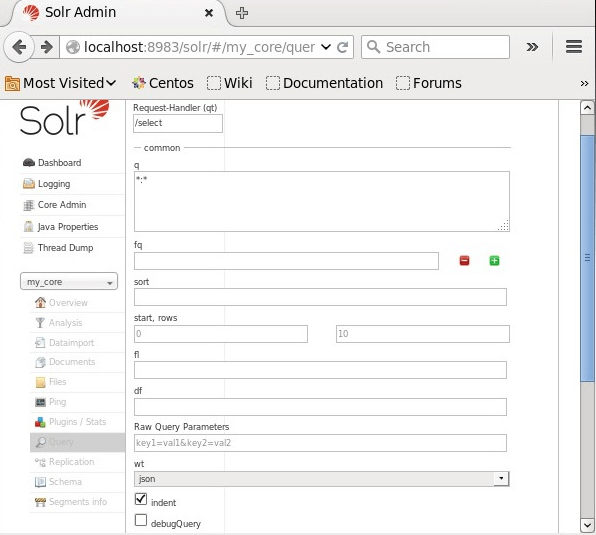Open the my_core core selector dropdown
Screen dimensions: 596x535
[x=69, y=282]
